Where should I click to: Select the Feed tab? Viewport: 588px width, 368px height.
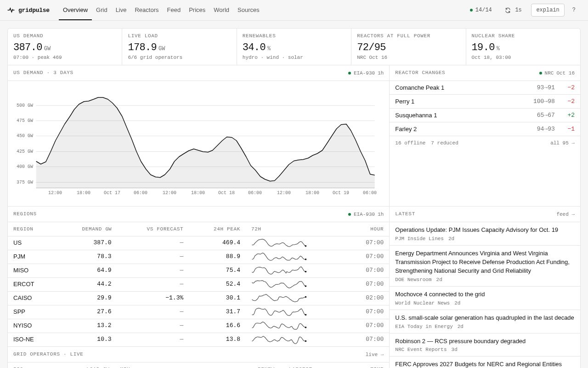[x=174, y=10]
